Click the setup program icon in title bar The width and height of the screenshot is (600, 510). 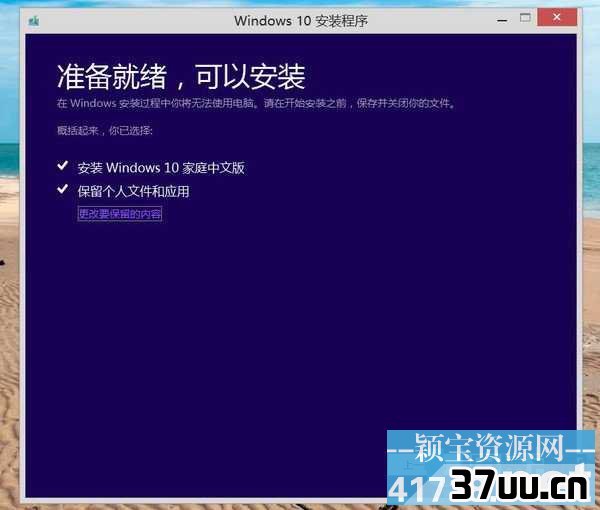click(34, 21)
